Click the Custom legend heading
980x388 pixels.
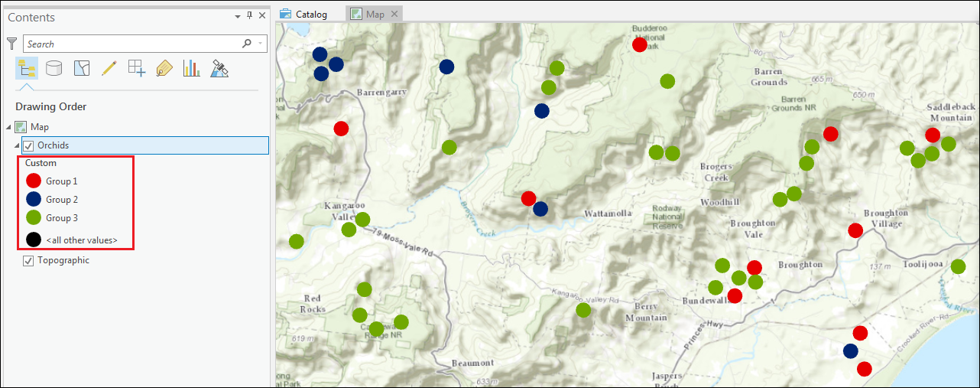tap(41, 163)
